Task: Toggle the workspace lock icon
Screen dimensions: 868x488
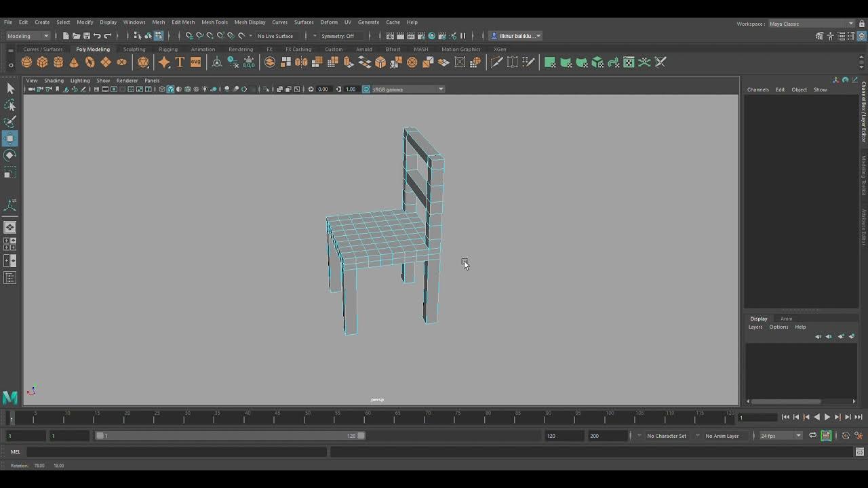Action: 862,24
